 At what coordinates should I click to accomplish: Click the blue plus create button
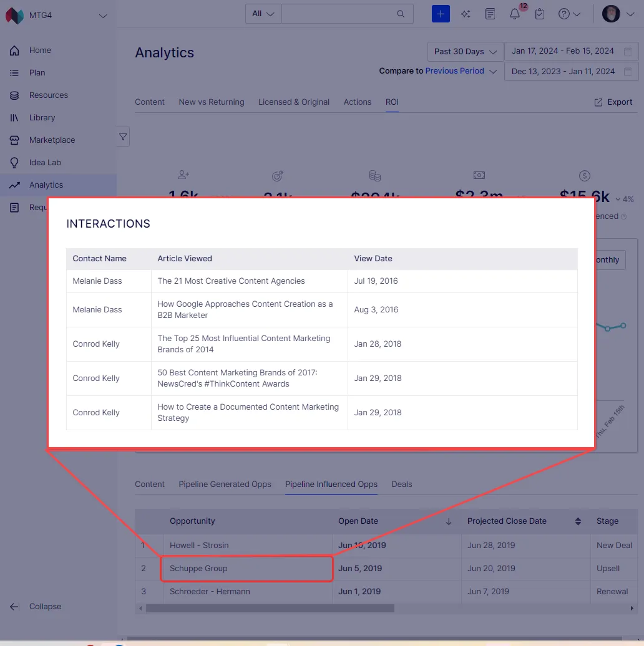tap(441, 14)
